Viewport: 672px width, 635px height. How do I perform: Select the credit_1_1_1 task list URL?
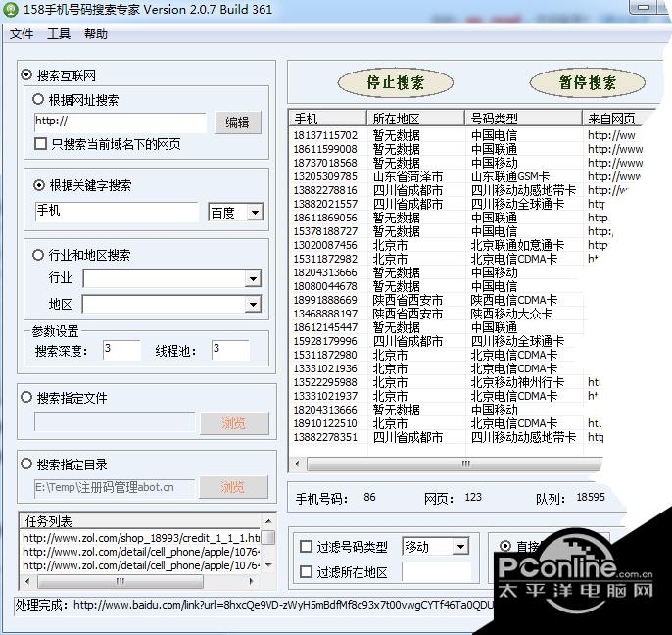141,538
